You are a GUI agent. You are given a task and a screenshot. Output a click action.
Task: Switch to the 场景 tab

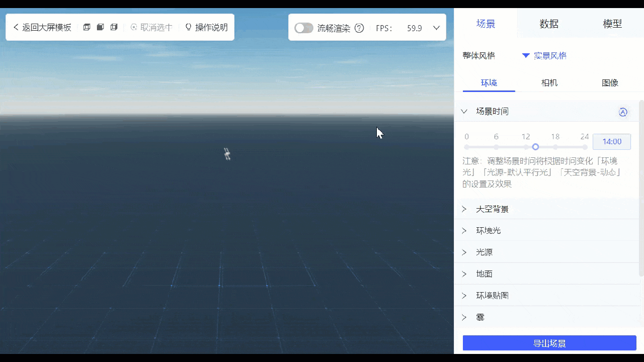pos(486,24)
